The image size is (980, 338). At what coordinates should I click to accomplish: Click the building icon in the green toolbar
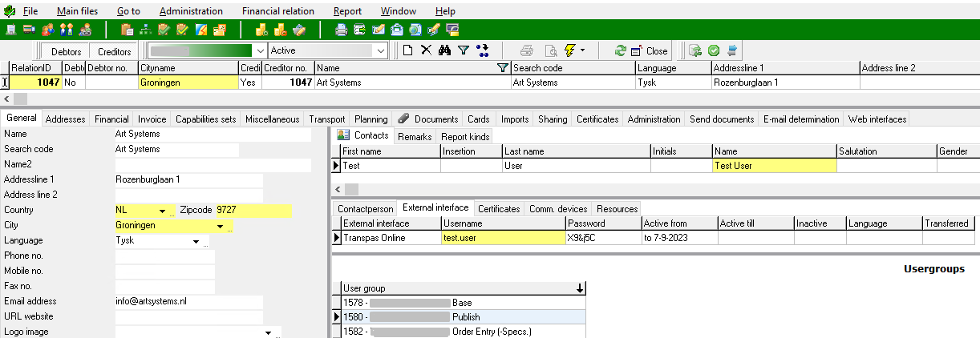pos(10,30)
